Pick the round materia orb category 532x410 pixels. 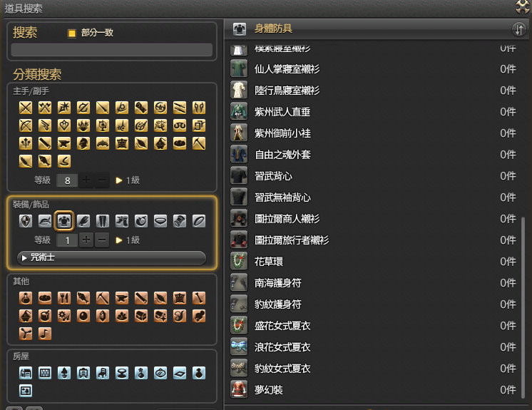pyautogui.click(x=83, y=316)
